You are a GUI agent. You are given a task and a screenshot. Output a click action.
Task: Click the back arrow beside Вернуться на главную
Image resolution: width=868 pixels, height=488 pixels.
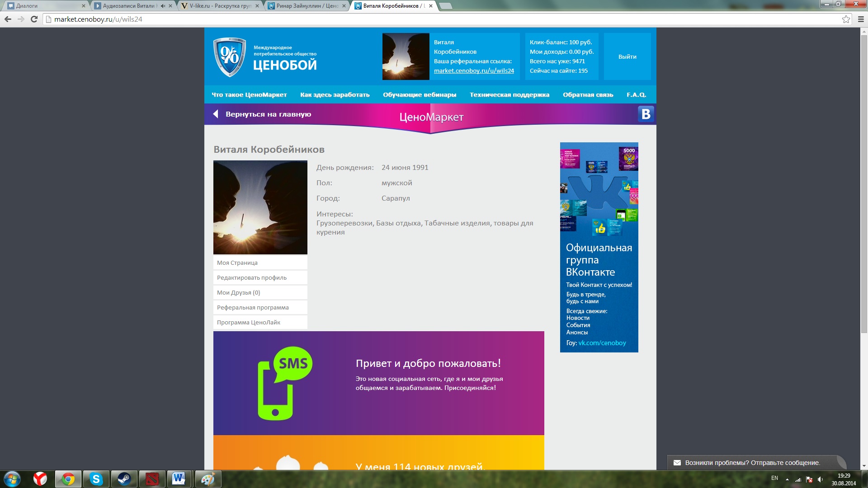[216, 114]
